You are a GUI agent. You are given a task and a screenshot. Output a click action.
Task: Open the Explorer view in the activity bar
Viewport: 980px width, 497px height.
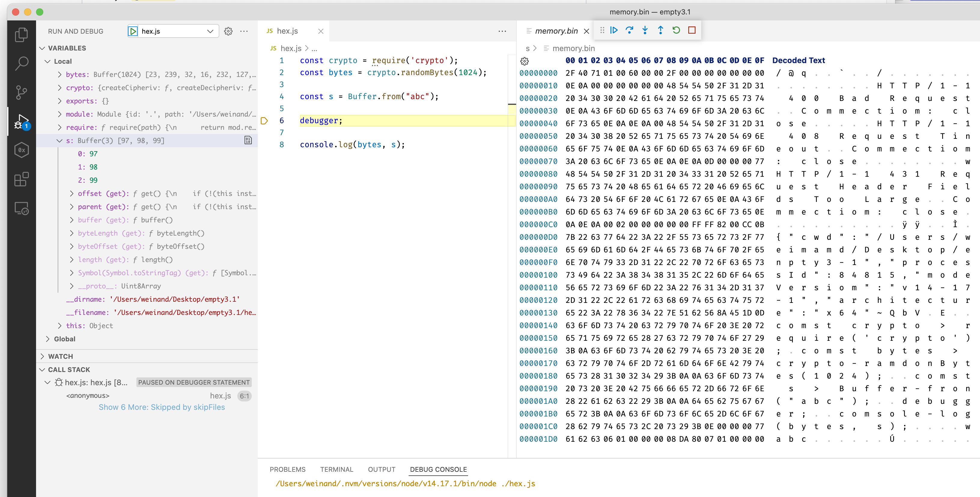click(21, 35)
